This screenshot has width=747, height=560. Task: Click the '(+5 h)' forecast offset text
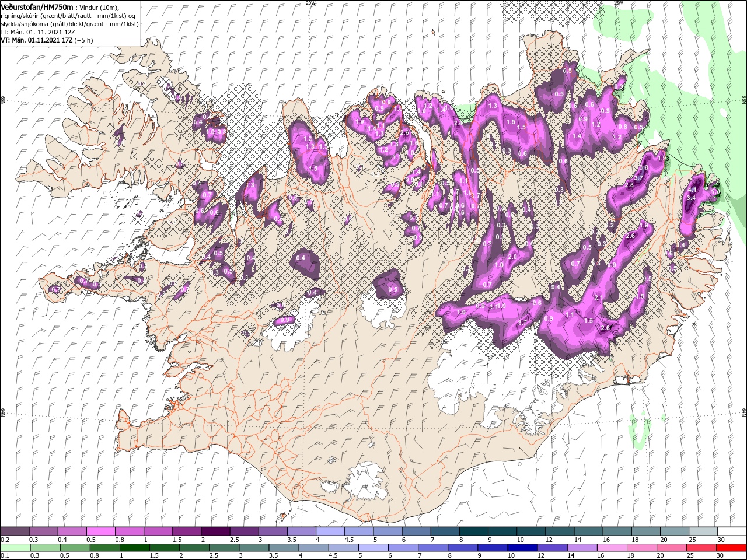tap(83, 40)
